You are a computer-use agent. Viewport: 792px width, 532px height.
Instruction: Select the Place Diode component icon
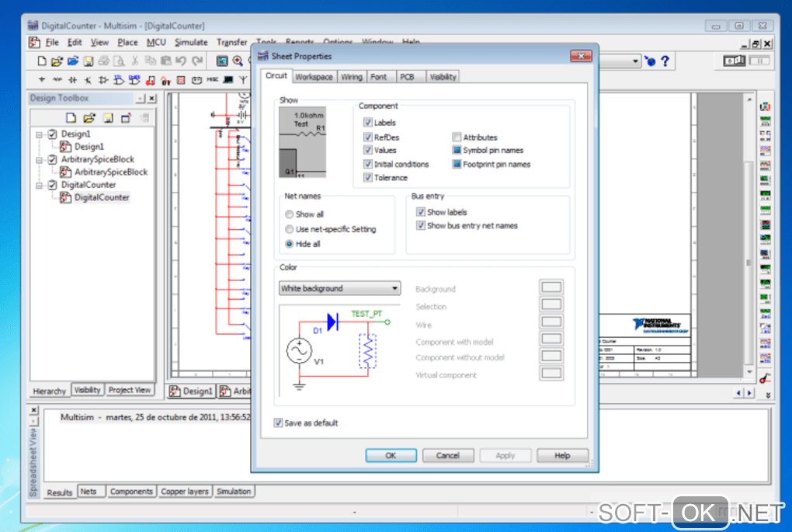(72, 80)
